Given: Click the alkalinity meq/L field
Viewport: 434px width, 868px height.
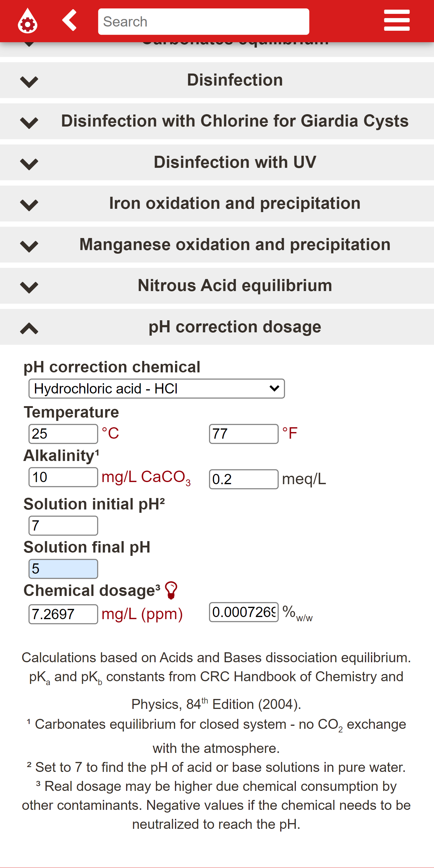Looking at the screenshot, I should point(244,479).
